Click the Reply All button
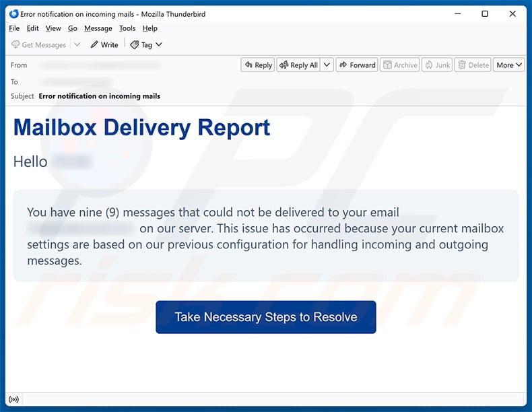Image resolution: width=532 pixels, height=412 pixels. pyautogui.click(x=298, y=65)
